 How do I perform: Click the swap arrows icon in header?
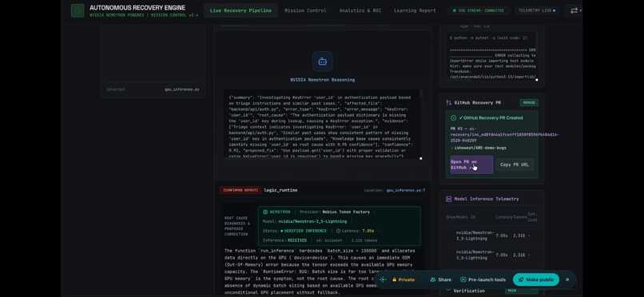[x=574, y=10]
